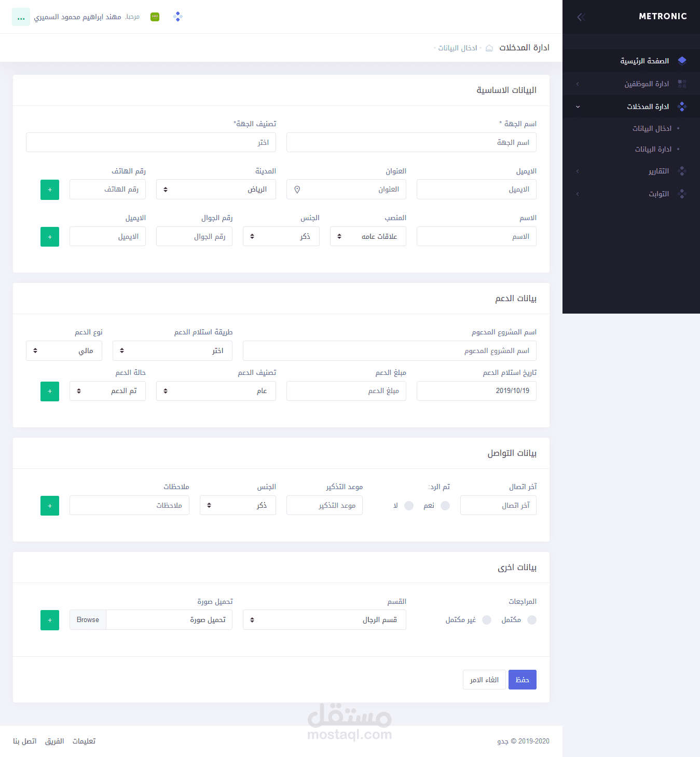
Task: Expand ادارة الموظفين menu chevron
Action: [578, 84]
